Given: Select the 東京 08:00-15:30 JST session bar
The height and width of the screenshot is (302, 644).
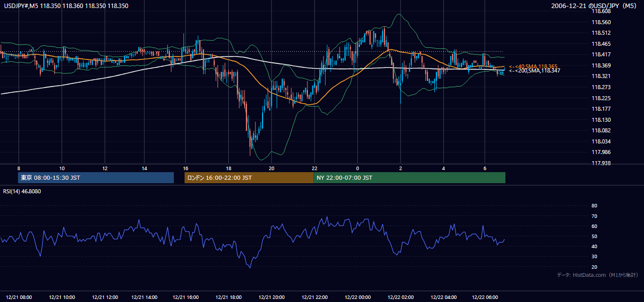Looking at the screenshot, I should coord(96,178).
